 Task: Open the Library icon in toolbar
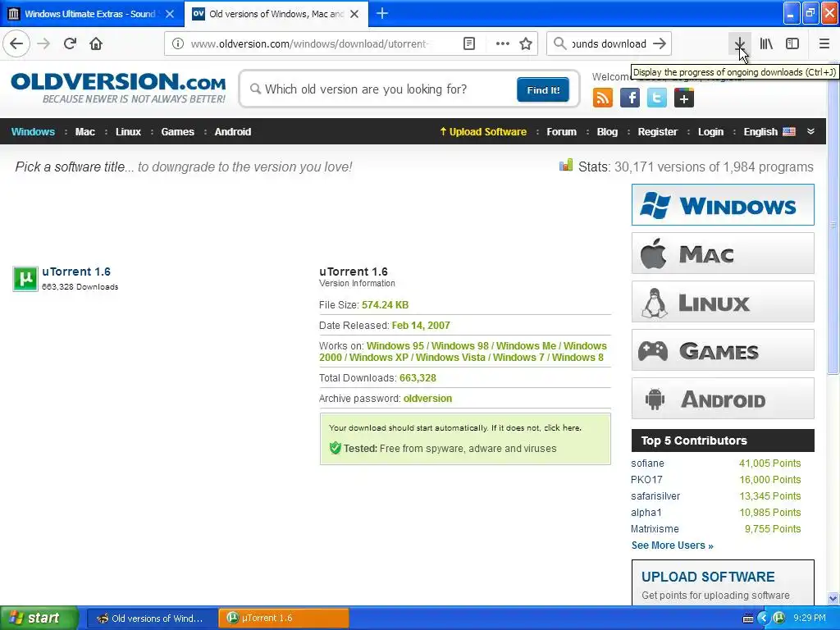click(x=766, y=44)
